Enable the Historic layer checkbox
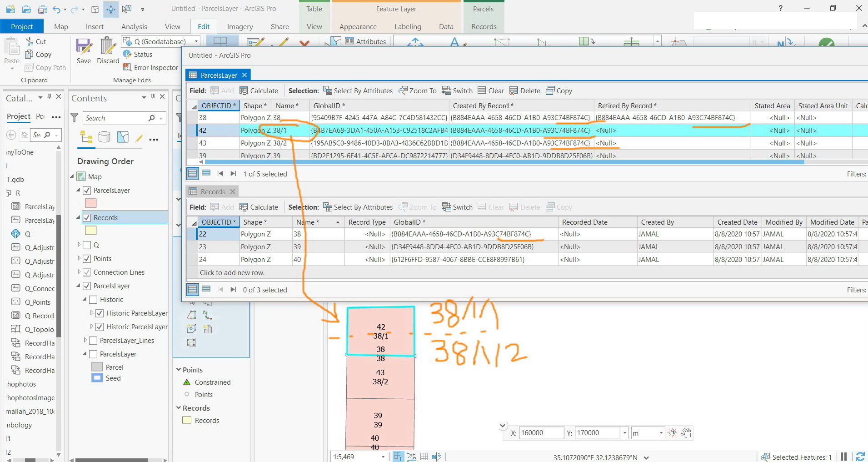This screenshot has width=868, height=462. (93, 299)
